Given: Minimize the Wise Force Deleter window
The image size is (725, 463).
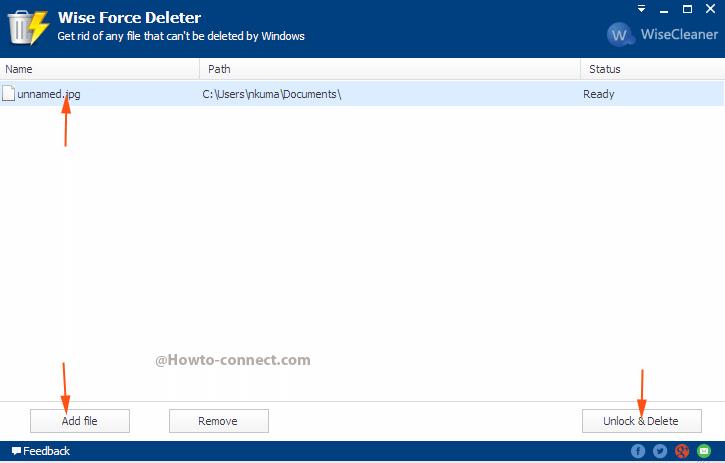Looking at the screenshot, I should (x=664, y=10).
